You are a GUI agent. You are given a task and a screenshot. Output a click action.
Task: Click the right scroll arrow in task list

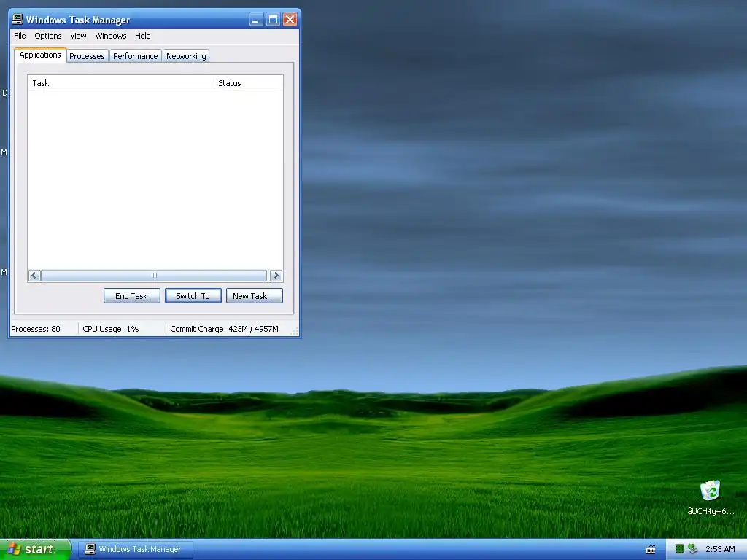pos(276,276)
